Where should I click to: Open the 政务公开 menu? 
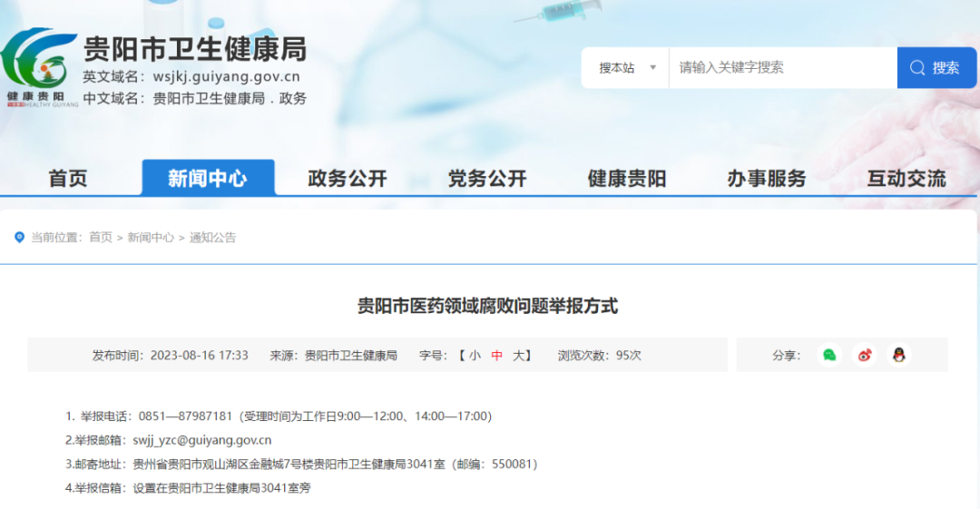click(348, 179)
